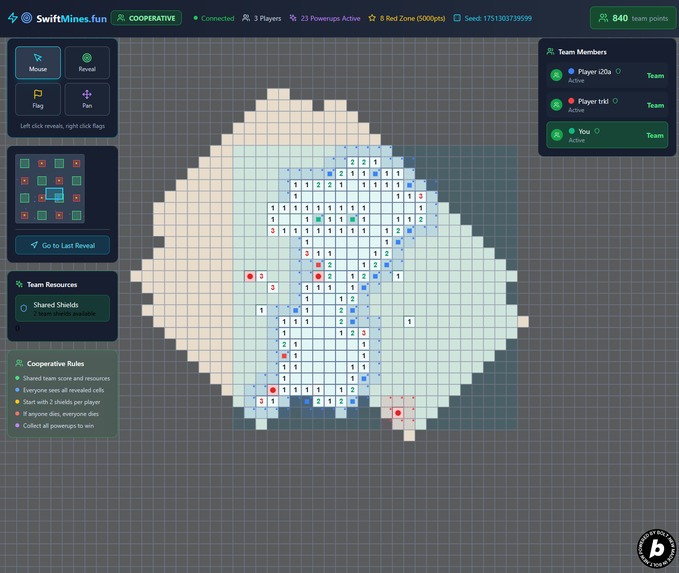
Task: Click the COOPERATIVE mode badge
Action: [146, 18]
